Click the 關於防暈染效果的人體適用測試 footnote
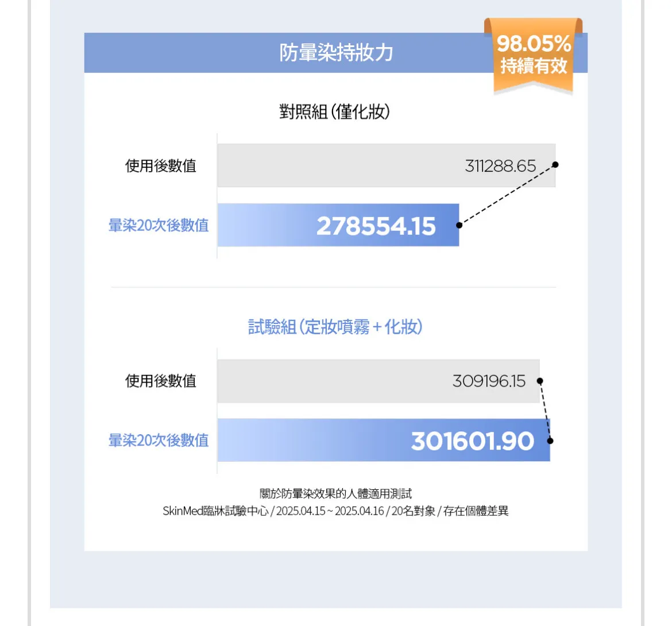Image resolution: width=672 pixels, height=626 pixels. coord(335,493)
